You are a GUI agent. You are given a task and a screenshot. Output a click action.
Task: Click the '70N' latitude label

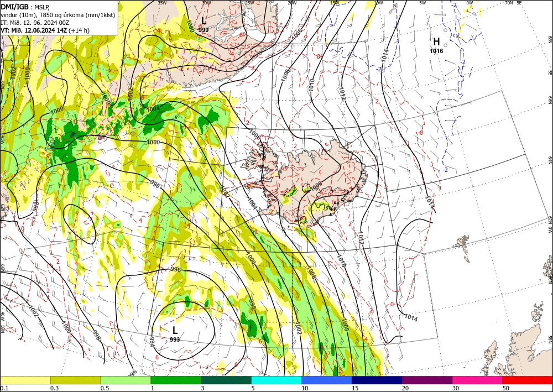click(509, 3)
